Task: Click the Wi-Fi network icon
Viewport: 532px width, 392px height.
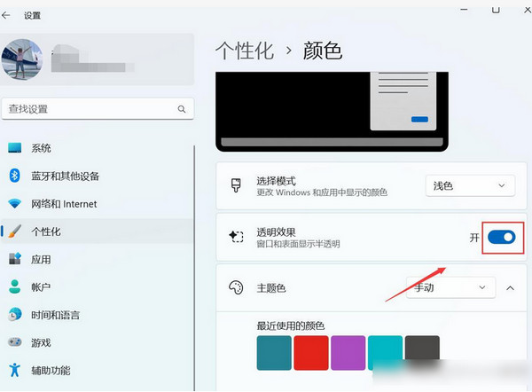Action: (x=14, y=204)
